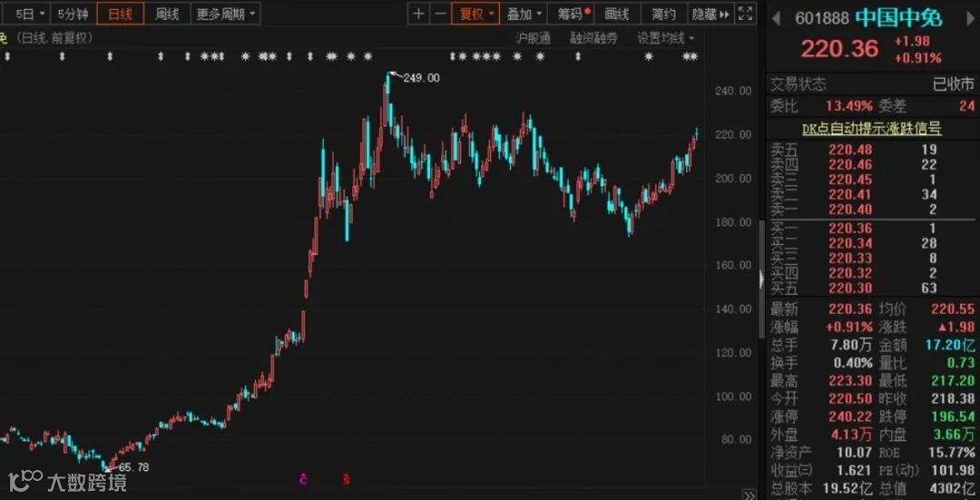Open the 复权 adjustment dropdown
The width and height of the screenshot is (980, 500).
pos(476,14)
